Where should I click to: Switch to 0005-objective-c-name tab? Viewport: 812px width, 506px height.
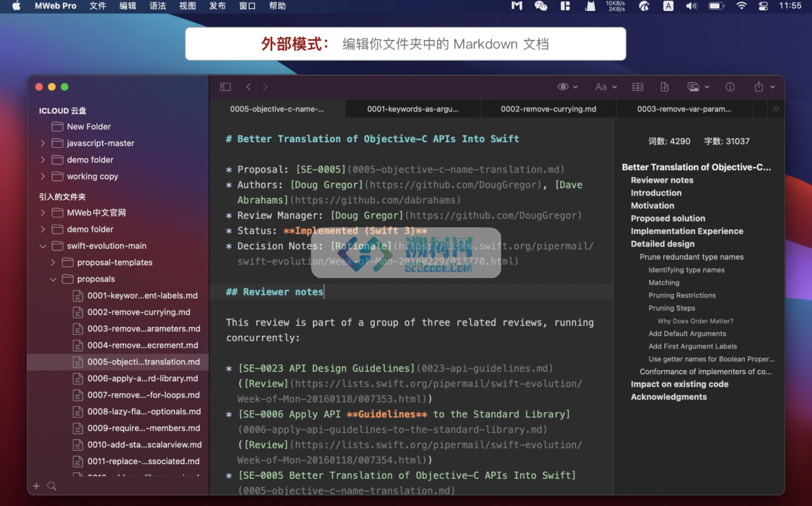(x=277, y=109)
